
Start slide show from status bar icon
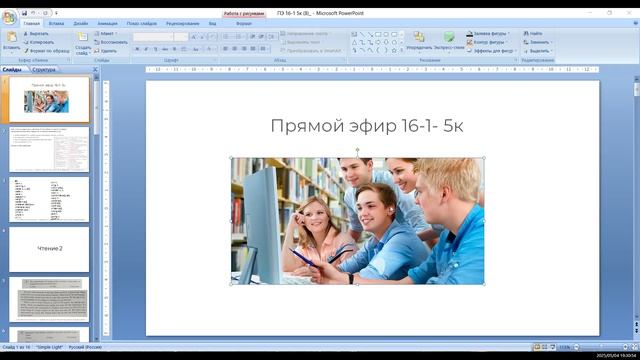pos(553,347)
